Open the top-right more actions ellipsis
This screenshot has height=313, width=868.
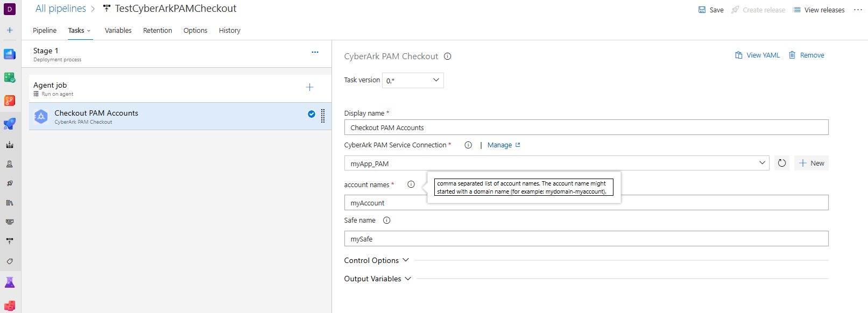(x=858, y=10)
